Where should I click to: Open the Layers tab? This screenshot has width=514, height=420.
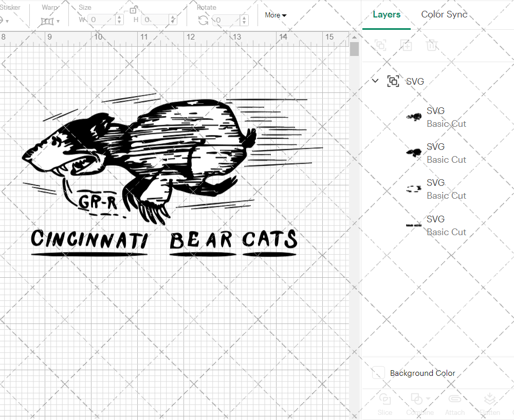pyautogui.click(x=387, y=14)
